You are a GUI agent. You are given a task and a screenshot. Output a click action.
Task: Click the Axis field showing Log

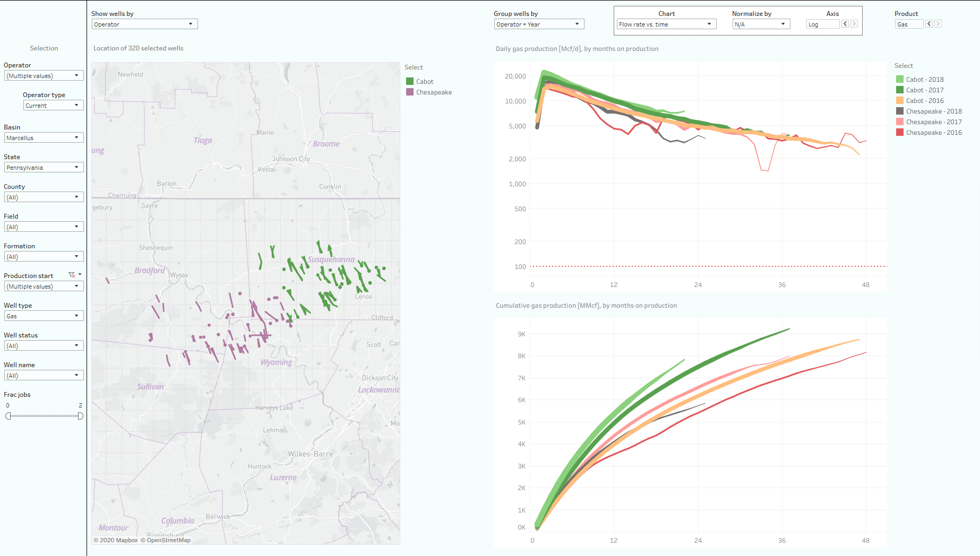click(822, 24)
